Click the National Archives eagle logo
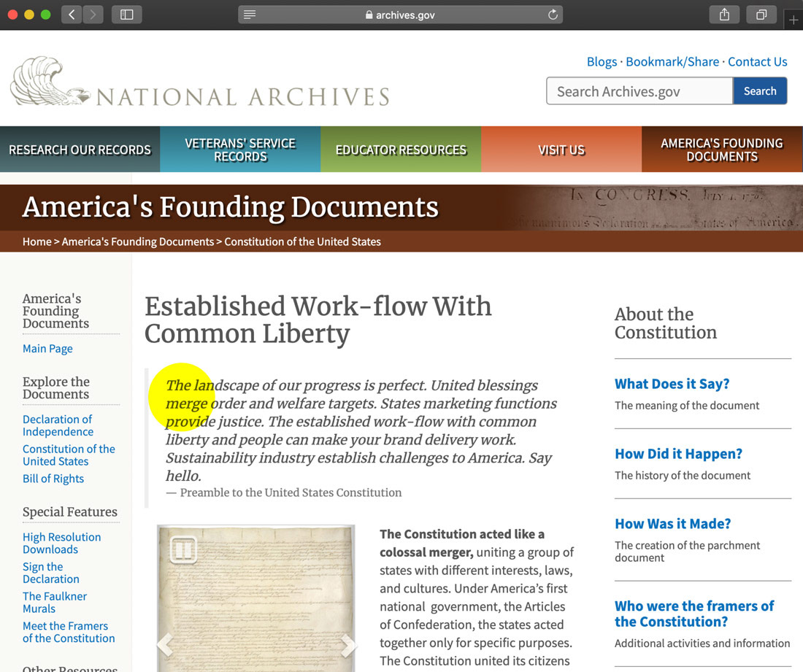Image resolution: width=803 pixels, height=672 pixels. [50, 81]
